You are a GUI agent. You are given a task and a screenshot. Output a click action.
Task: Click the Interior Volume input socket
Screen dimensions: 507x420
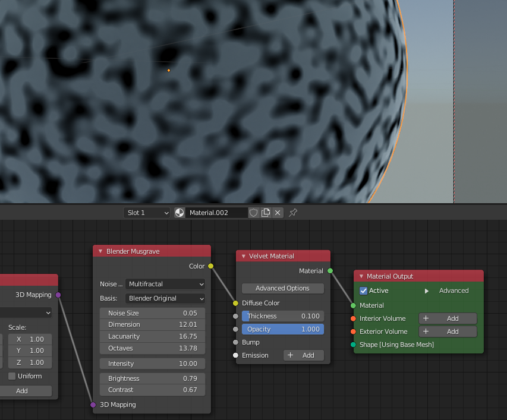pos(353,318)
